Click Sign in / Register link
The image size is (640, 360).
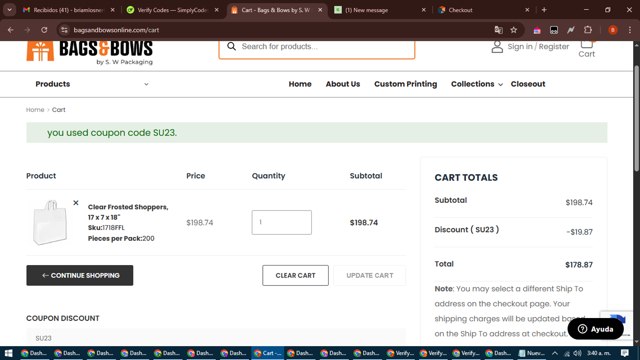pos(538,47)
